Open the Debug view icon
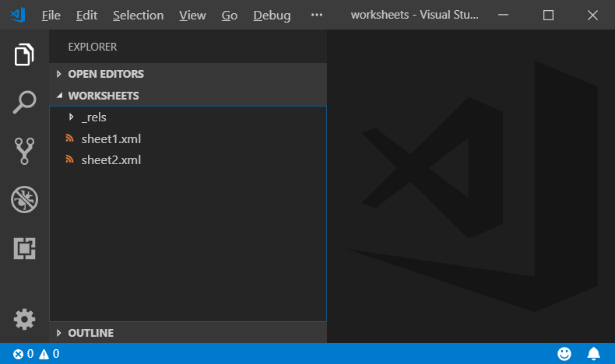 [24, 199]
